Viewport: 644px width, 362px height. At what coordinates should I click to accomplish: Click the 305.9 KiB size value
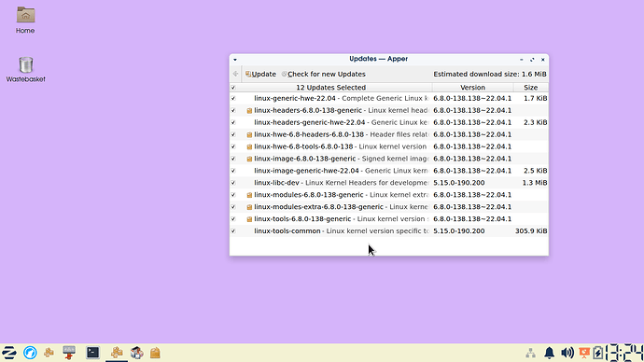(x=531, y=231)
